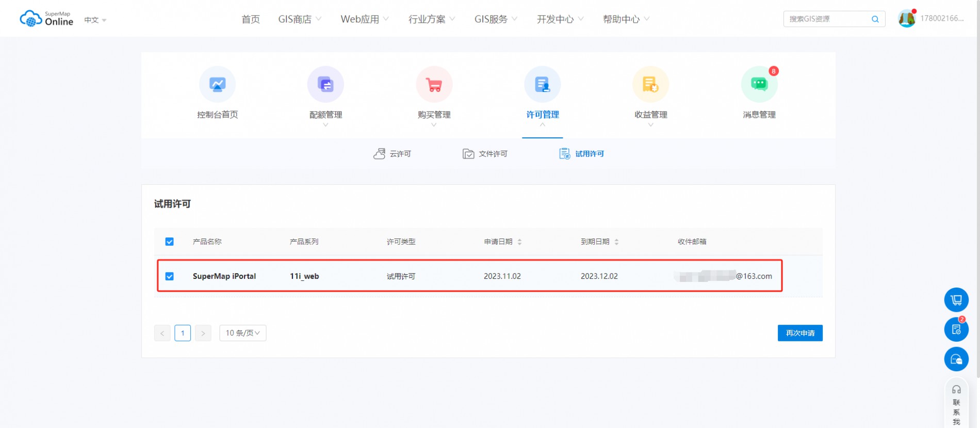Click the search magnifier icon
The width and height of the screenshot is (980, 428).
pyautogui.click(x=875, y=19)
